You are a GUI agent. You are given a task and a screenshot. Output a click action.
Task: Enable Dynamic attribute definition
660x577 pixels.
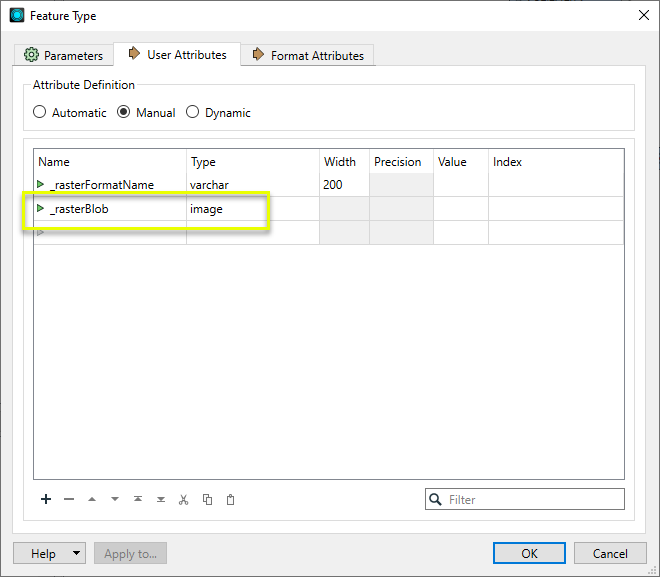click(x=193, y=113)
